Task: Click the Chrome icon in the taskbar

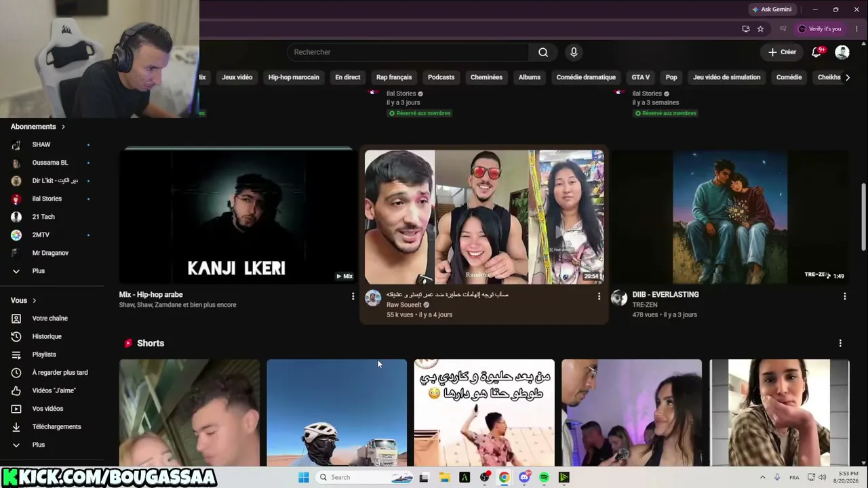Action: (505, 477)
